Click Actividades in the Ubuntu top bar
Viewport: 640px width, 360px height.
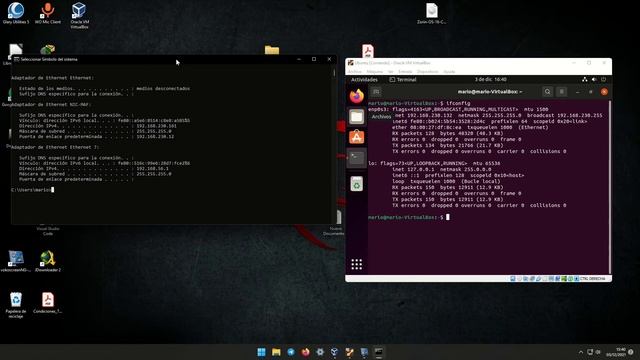coord(364,80)
